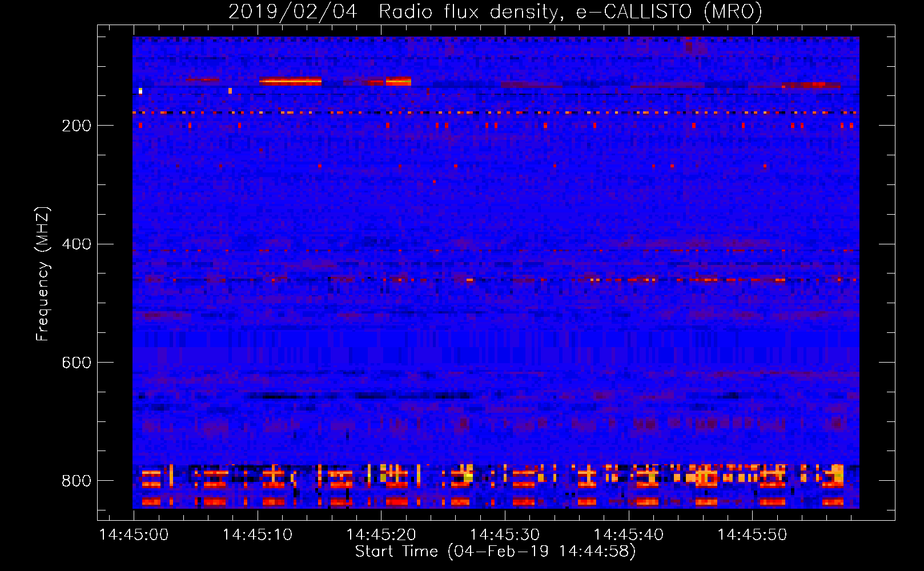Click the "14:45:40" time tick label
Viewport: 924px width, 571px height.
(x=629, y=535)
